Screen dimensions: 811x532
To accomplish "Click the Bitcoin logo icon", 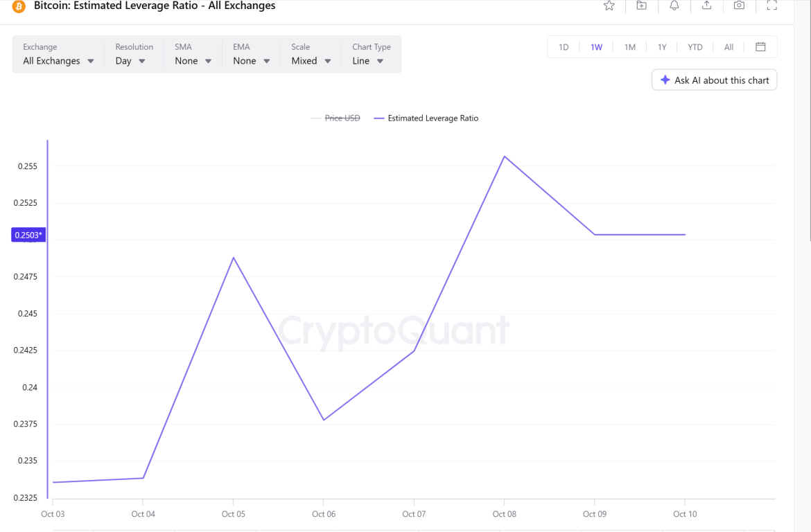I will coord(19,6).
